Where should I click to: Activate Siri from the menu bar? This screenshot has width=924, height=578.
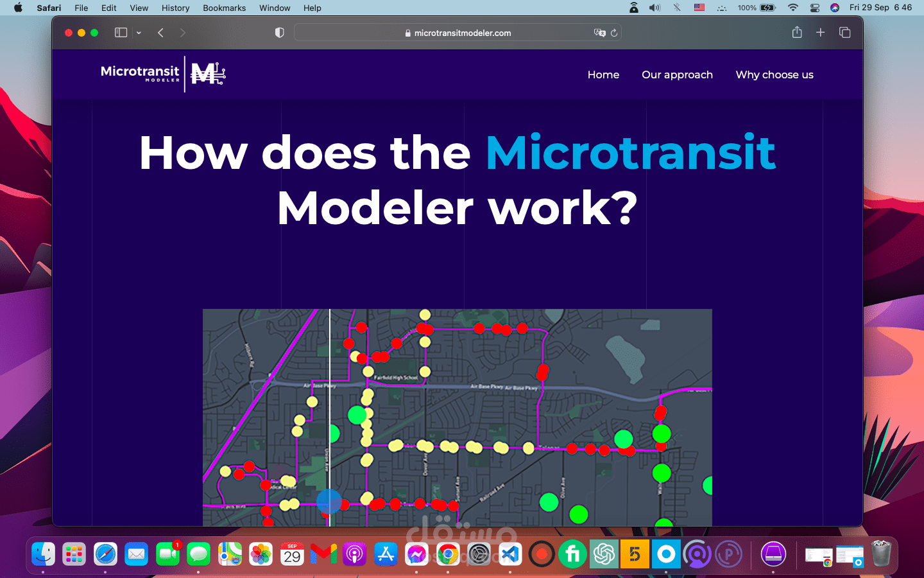835,8
